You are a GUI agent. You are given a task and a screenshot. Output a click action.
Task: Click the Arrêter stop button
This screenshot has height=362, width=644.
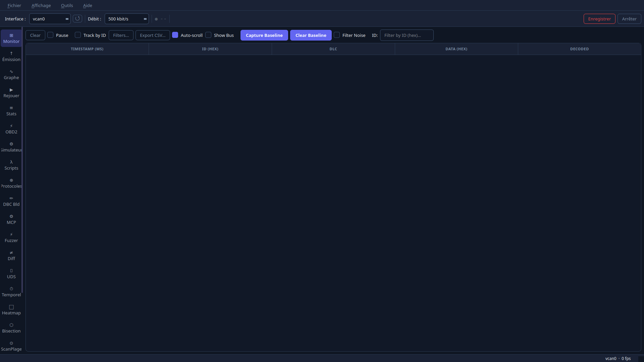pyautogui.click(x=629, y=19)
